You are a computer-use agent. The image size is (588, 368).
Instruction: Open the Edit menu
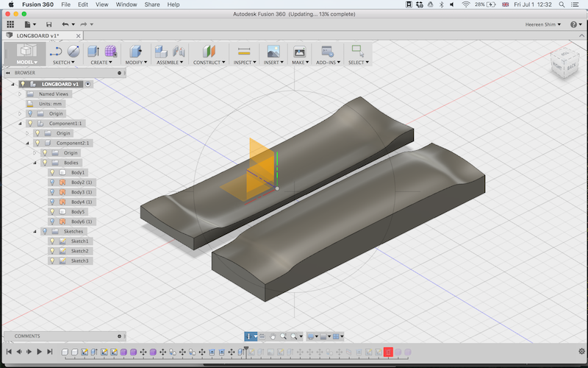(83, 4)
